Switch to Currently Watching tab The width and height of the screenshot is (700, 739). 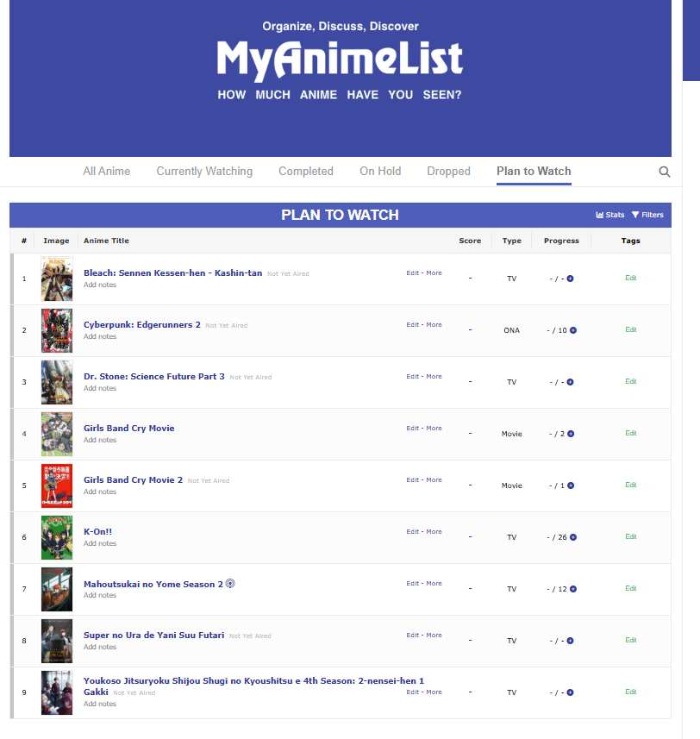[x=204, y=171]
